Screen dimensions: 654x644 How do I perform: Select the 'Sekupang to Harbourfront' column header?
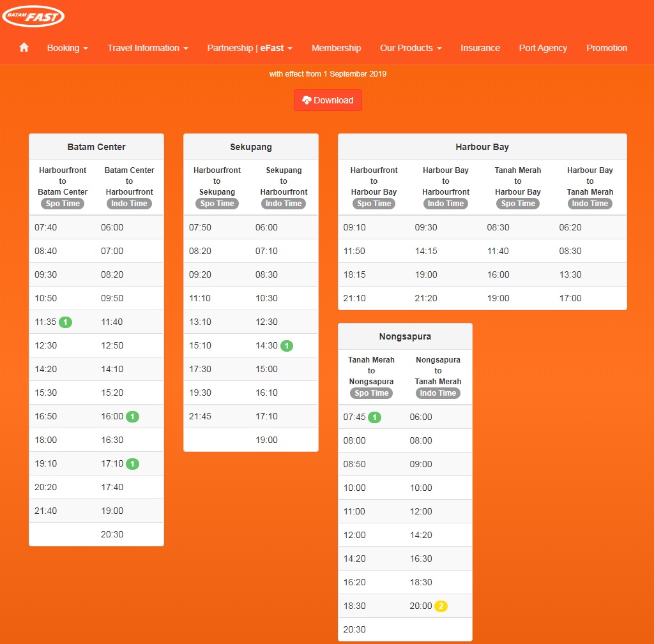click(x=284, y=181)
